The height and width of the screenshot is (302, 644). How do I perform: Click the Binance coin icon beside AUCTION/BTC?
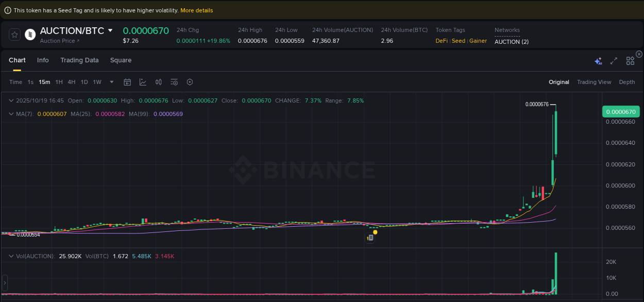[30, 35]
